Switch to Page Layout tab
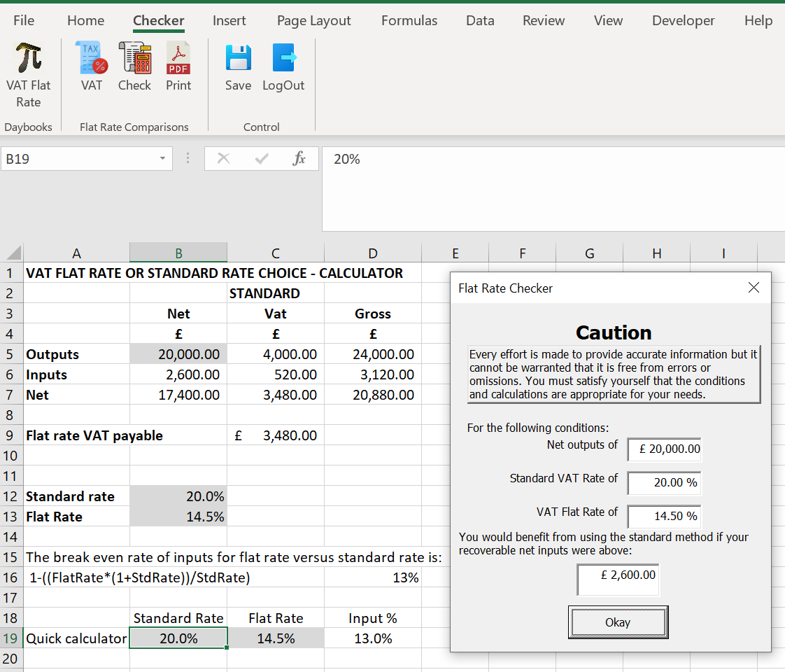Screen dimensions: 785x672 pyautogui.click(x=314, y=20)
